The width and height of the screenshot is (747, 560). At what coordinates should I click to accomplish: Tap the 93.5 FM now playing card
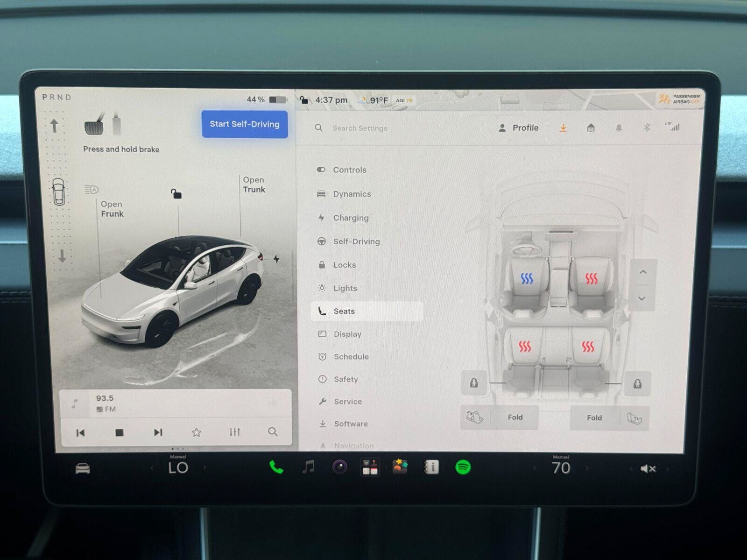175,404
